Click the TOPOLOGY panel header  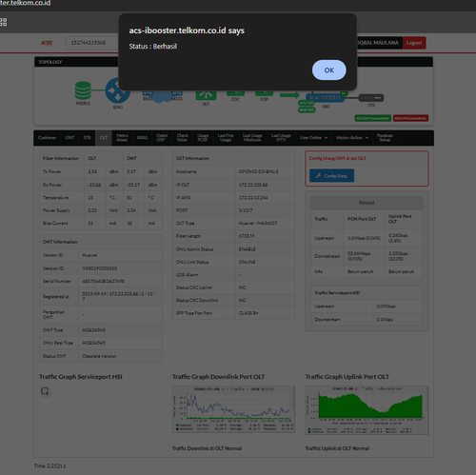[233, 62]
